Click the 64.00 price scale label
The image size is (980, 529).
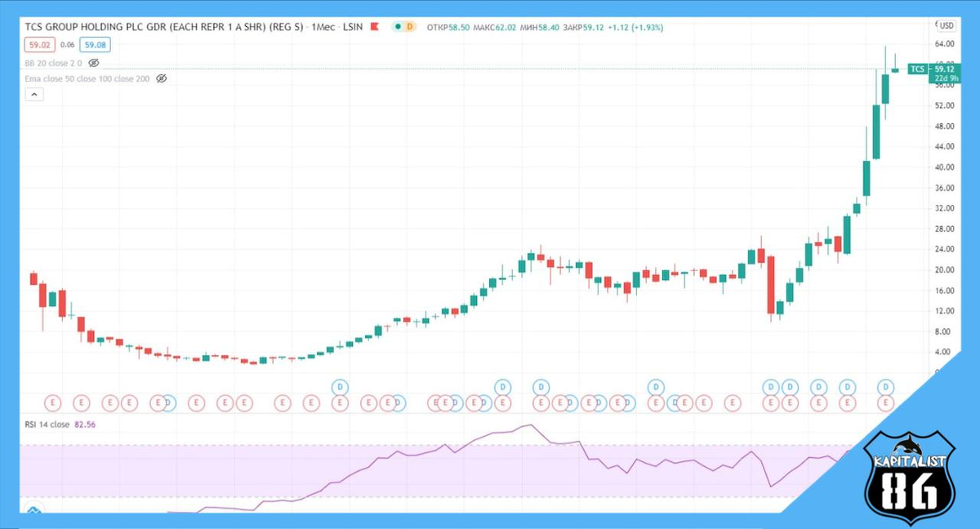tap(945, 44)
